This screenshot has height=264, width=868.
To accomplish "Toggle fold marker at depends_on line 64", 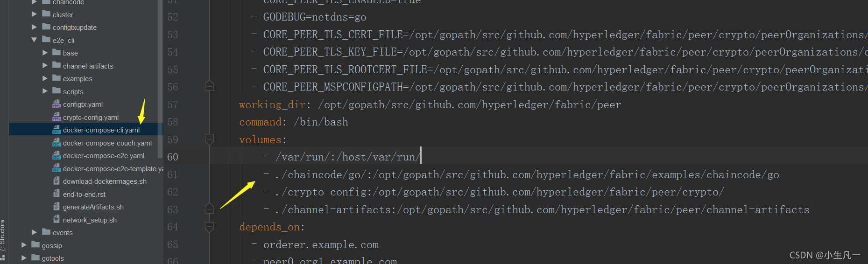I will tap(210, 227).
